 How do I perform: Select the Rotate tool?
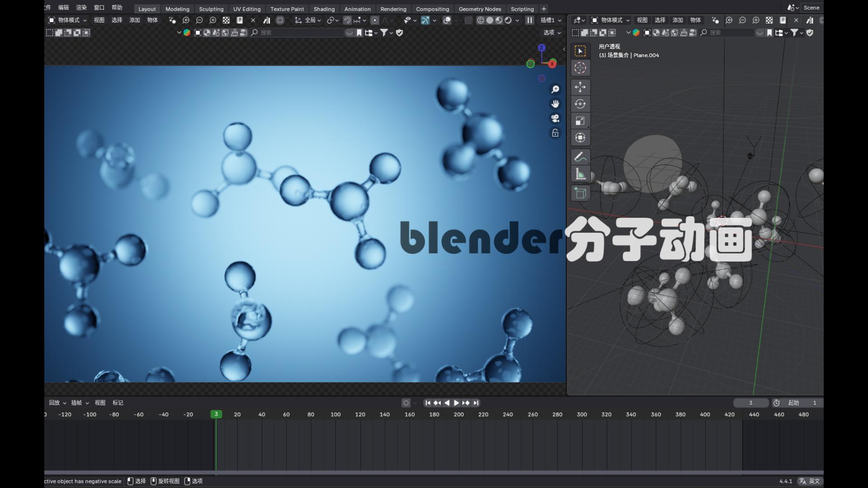(580, 104)
